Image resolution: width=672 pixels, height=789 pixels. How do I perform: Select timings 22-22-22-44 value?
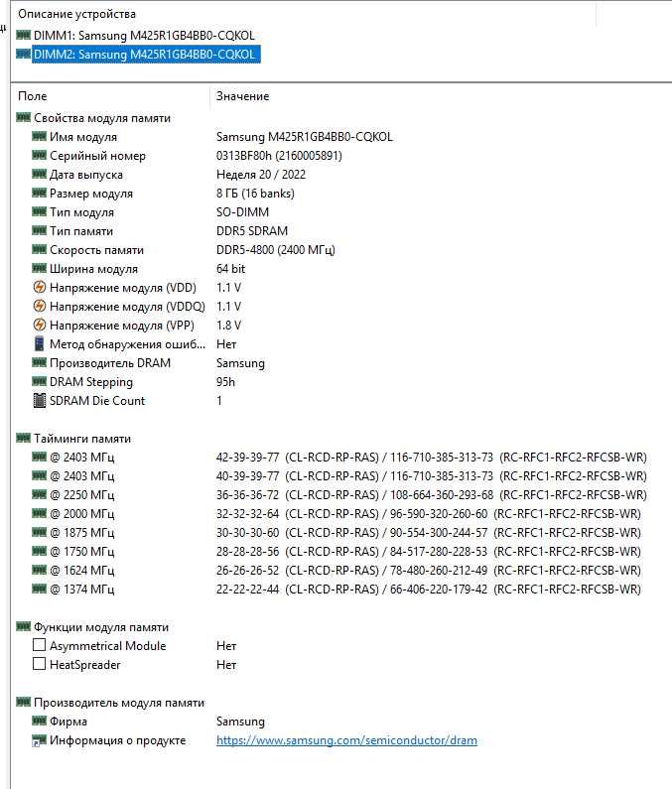tap(247, 590)
